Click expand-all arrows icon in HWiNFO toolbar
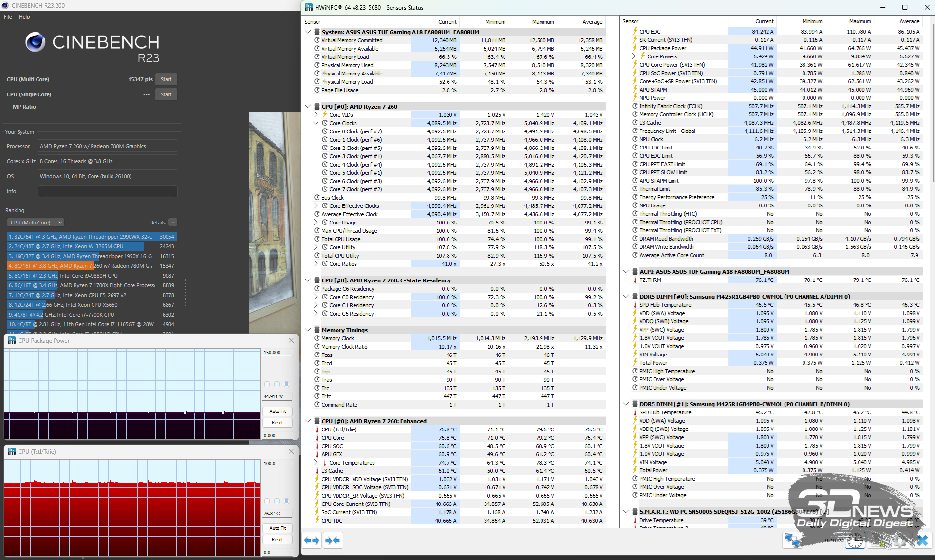 pos(312,541)
